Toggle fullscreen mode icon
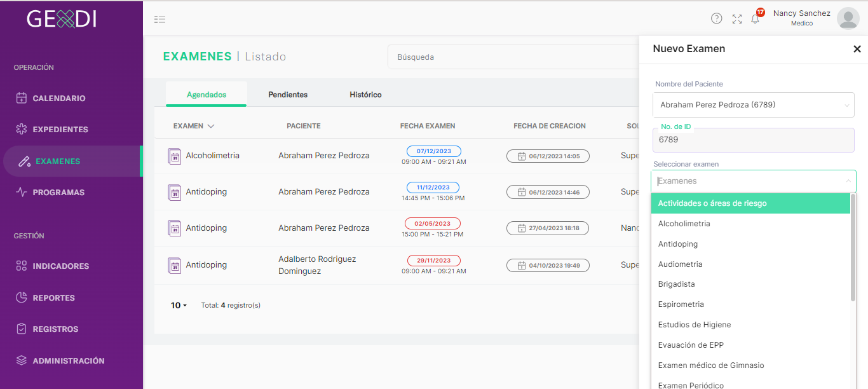The width and height of the screenshot is (868, 389). [x=737, y=19]
